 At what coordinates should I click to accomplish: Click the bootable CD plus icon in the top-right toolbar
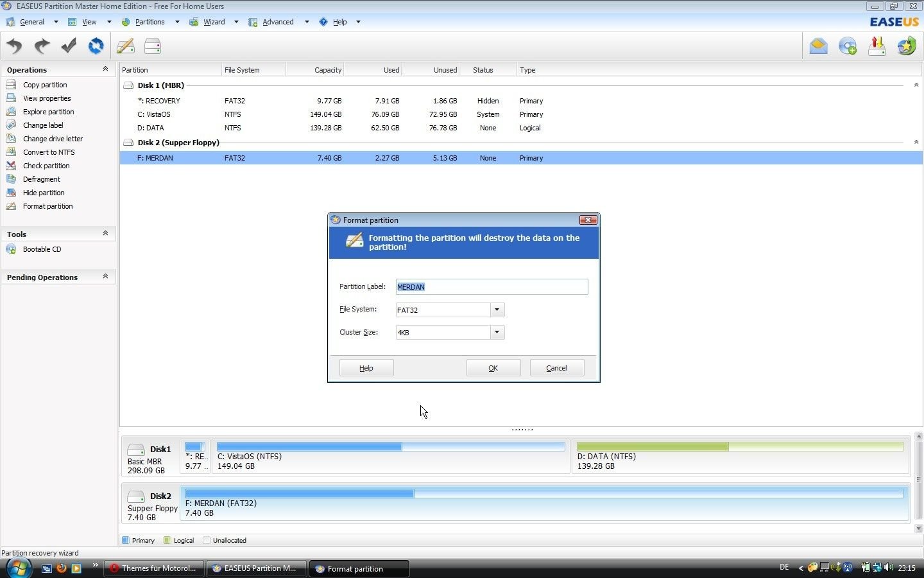pyautogui.click(x=848, y=46)
